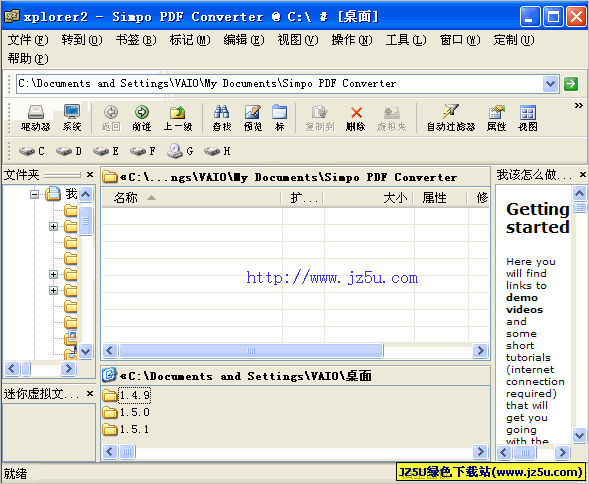
Task: Click the desktop pane scroll left arrow
Action: 110,451
